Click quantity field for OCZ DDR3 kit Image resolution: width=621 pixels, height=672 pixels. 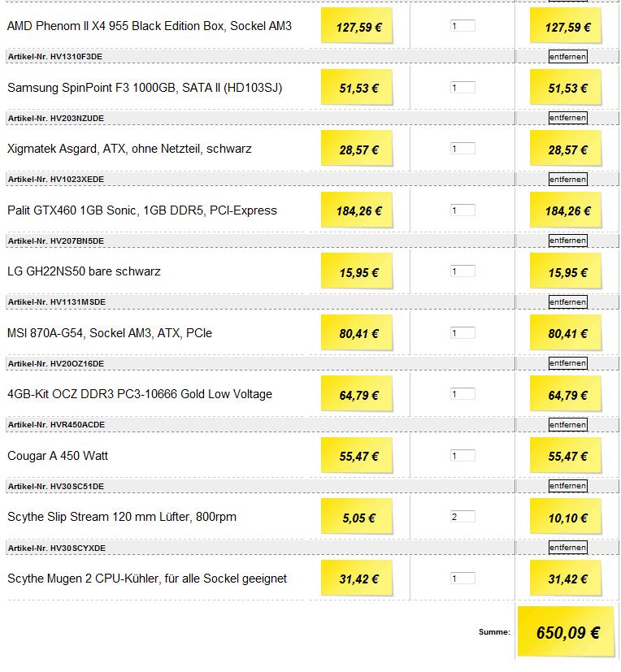coord(462,394)
